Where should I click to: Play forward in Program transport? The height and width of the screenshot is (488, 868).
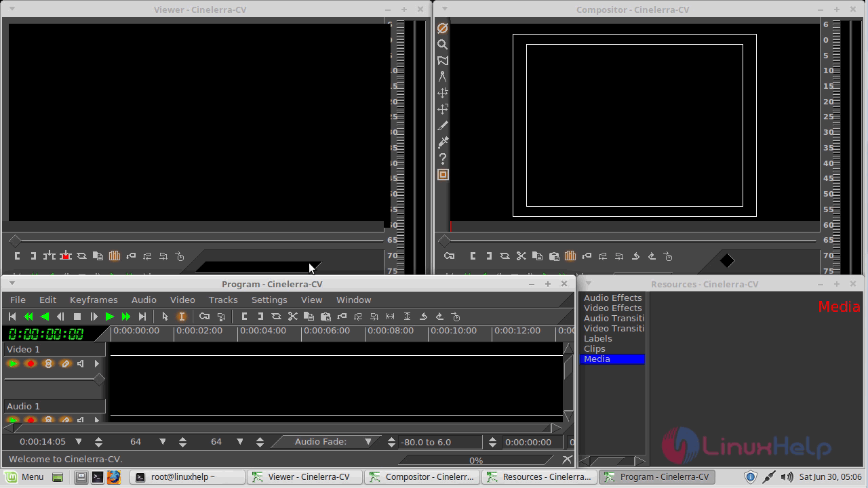point(109,317)
